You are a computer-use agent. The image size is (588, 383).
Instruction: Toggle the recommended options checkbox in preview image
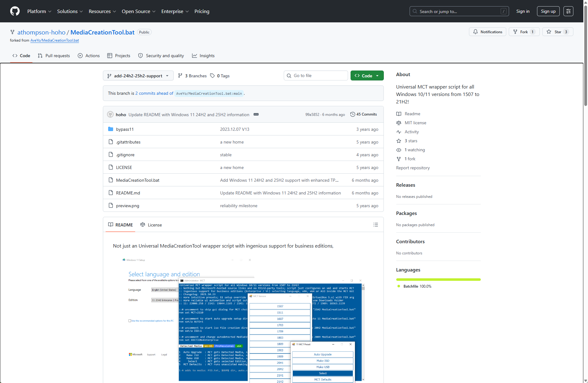point(130,321)
